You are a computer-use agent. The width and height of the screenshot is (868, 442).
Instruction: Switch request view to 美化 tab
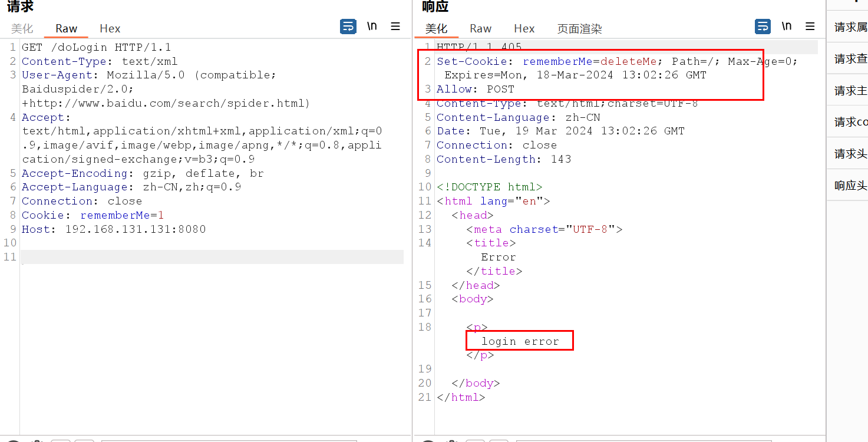[22, 28]
